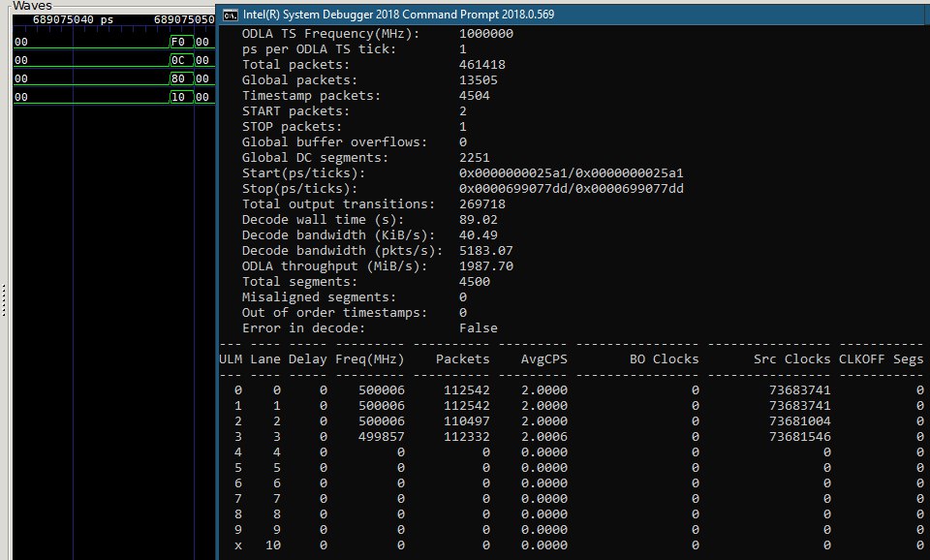Image resolution: width=930 pixels, height=560 pixels.
Task: Click Error in decode value False
Action: (478, 328)
